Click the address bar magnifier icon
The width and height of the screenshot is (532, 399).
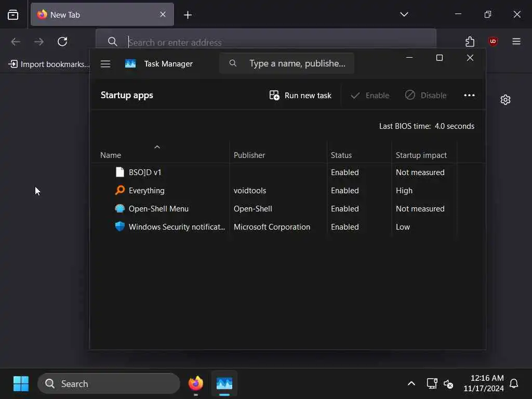[112, 42]
